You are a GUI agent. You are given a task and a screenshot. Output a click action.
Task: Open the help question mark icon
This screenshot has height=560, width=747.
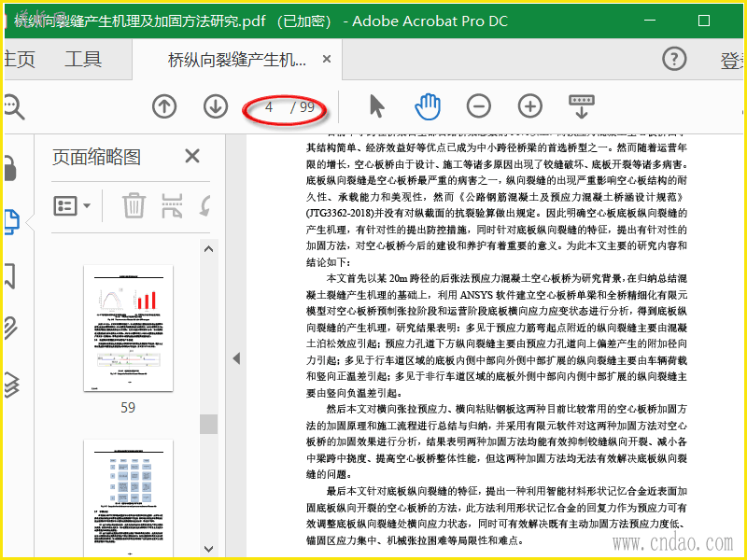coord(674,59)
